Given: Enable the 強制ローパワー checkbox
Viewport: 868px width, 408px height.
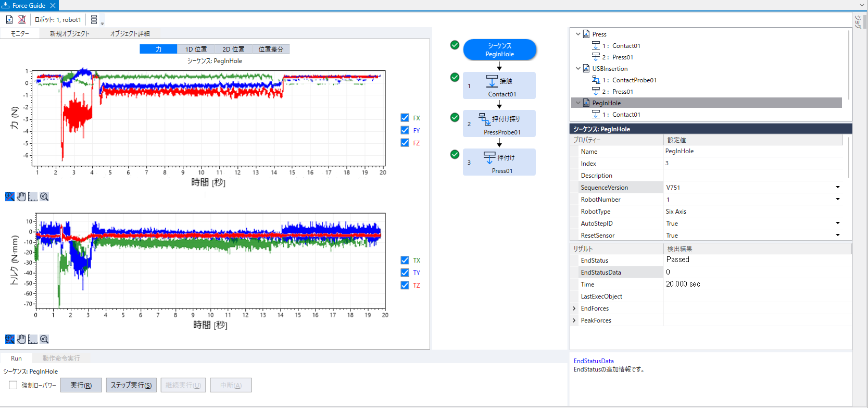Looking at the screenshot, I should point(13,385).
